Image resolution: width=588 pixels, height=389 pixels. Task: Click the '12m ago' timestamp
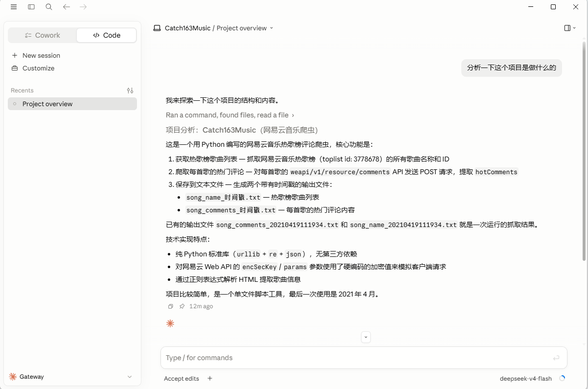tap(201, 306)
